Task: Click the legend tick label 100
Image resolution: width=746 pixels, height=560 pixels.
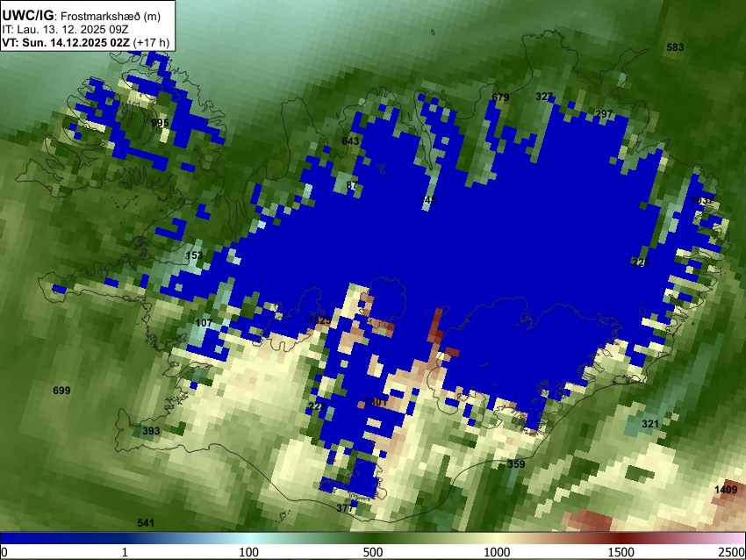Action: point(249,552)
